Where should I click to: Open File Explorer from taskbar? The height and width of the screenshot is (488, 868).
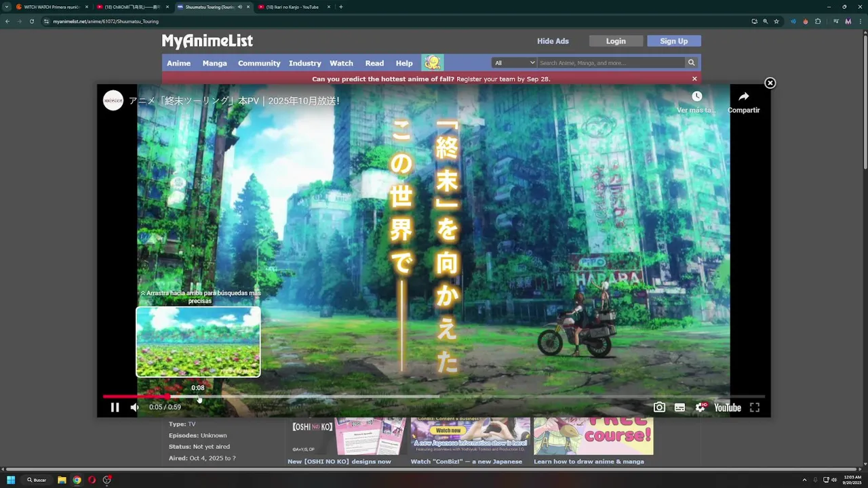(x=62, y=480)
